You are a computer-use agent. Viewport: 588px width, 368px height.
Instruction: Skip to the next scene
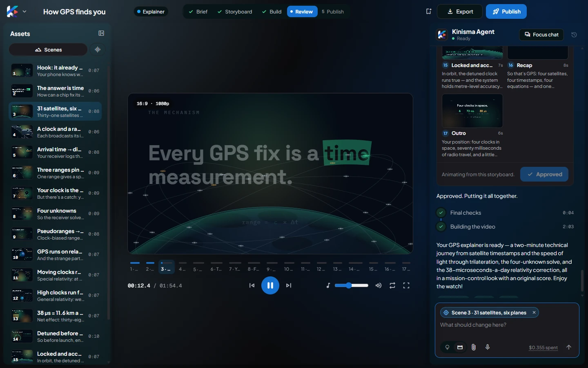click(289, 285)
